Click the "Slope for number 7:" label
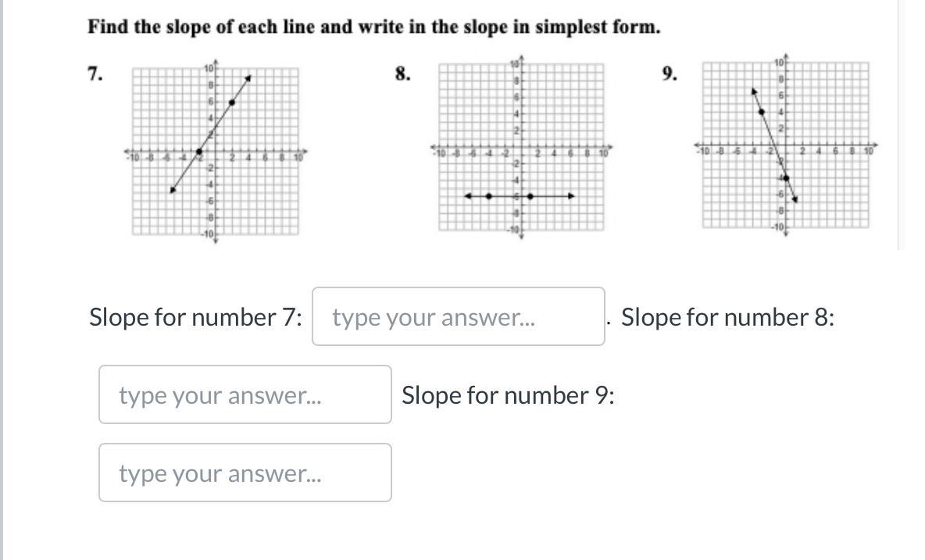Image resolution: width=925 pixels, height=560 pixels. (x=195, y=317)
